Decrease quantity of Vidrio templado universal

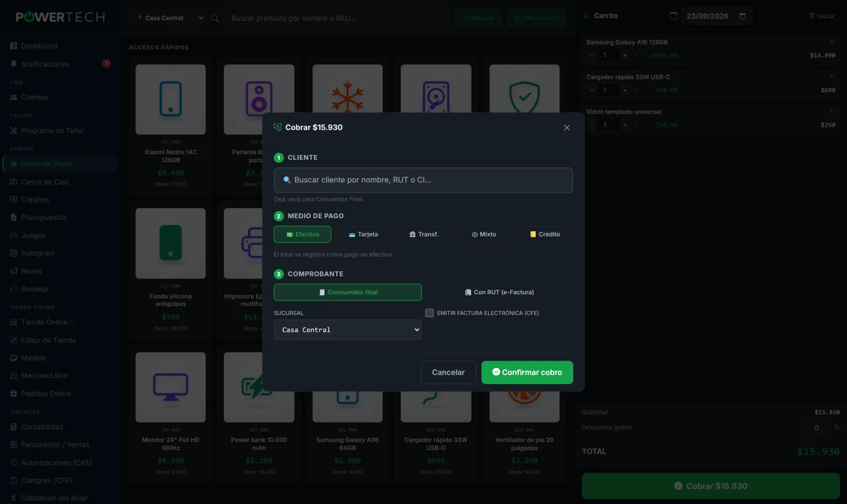(592, 125)
